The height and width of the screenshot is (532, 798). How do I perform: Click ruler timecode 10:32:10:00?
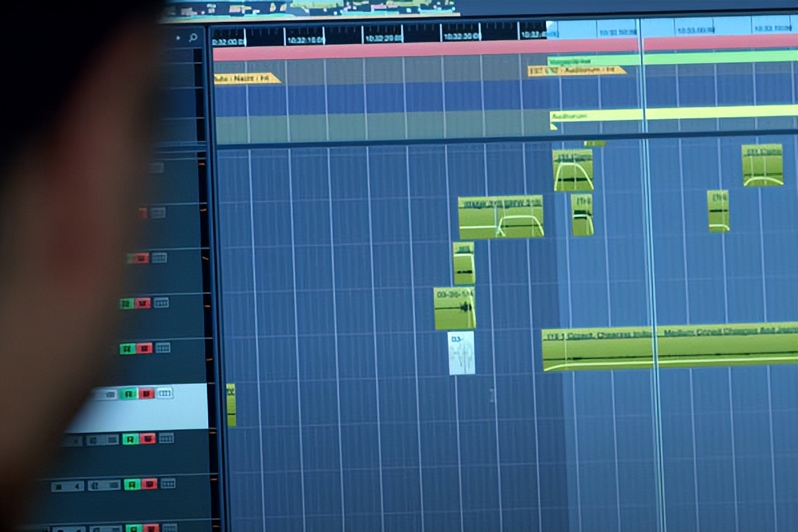tap(305, 39)
